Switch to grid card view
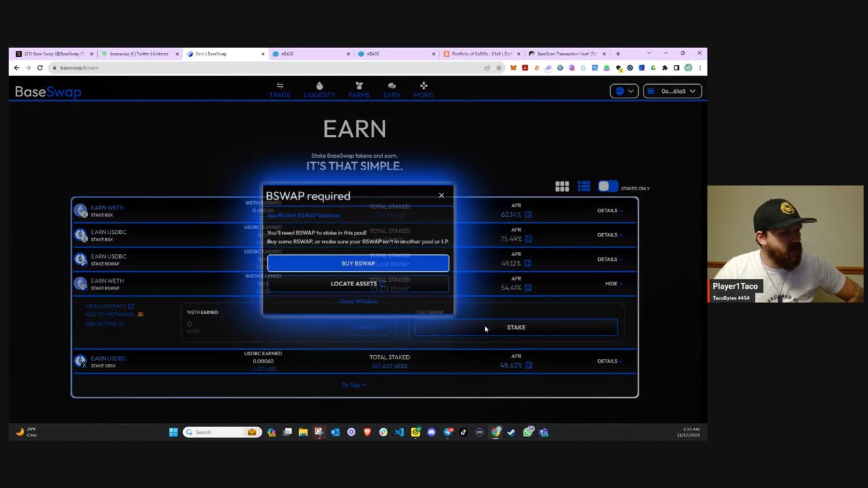Image resolution: width=868 pixels, height=488 pixels. 562,186
